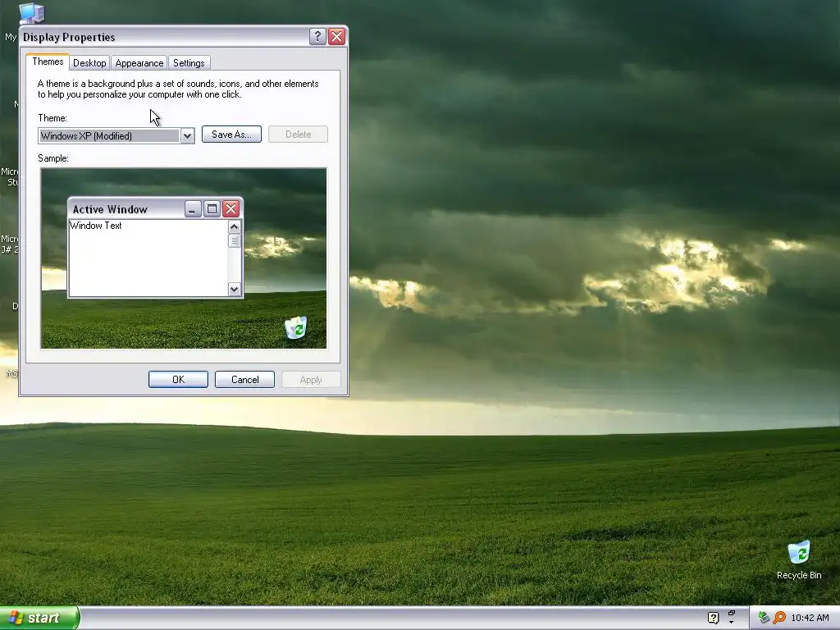Click the sample window scroll-up arrow
The image size is (840, 630).
coord(234,226)
